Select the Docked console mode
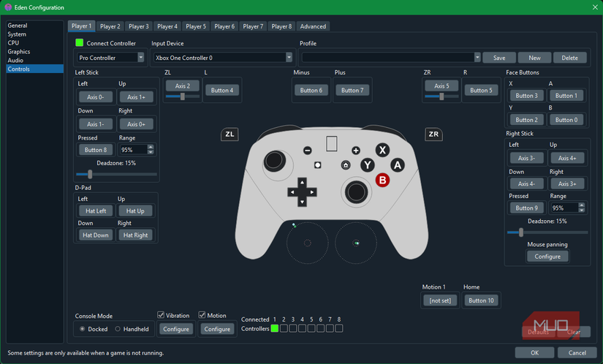Image resolution: width=603 pixels, height=364 pixels. (83, 329)
